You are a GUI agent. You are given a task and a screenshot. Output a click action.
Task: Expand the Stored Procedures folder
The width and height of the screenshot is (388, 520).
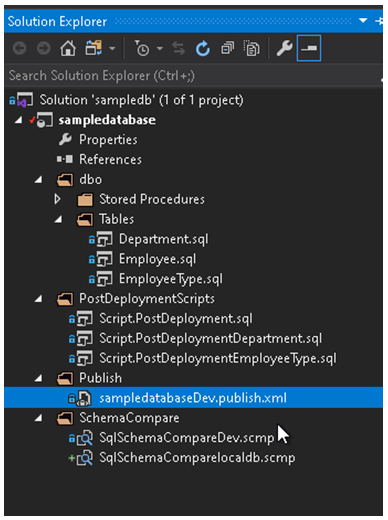[58, 199]
